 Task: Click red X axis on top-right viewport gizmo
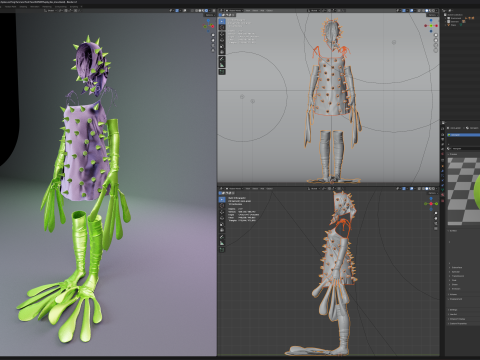pos(437,26)
